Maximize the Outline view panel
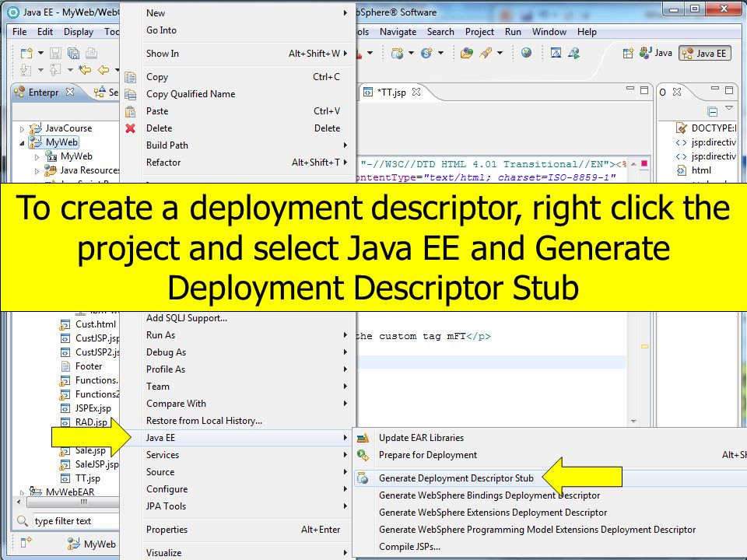The image size is (747, 560). [x=729, y=90]
